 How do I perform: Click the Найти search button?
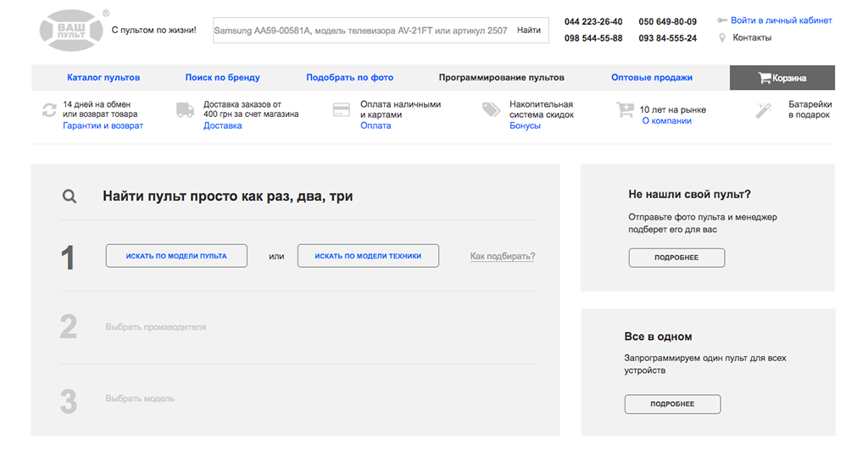pyautogui.click(x=529, y=31)
